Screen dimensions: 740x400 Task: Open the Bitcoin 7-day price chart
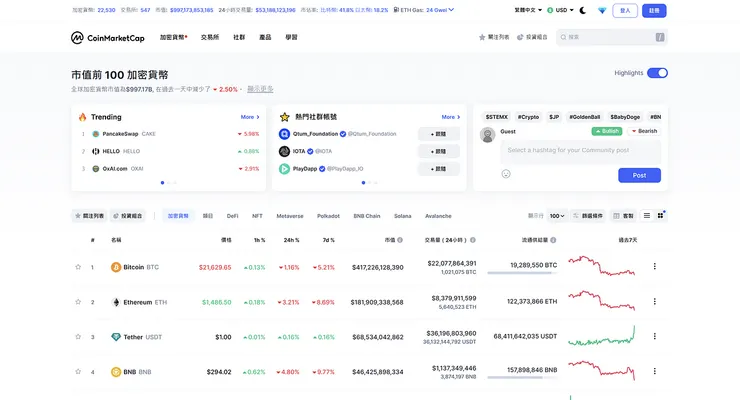(x=602, y=266)
